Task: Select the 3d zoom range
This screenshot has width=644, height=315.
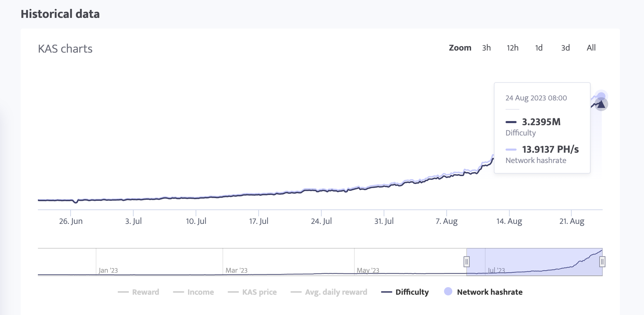Action: [565, 48]
